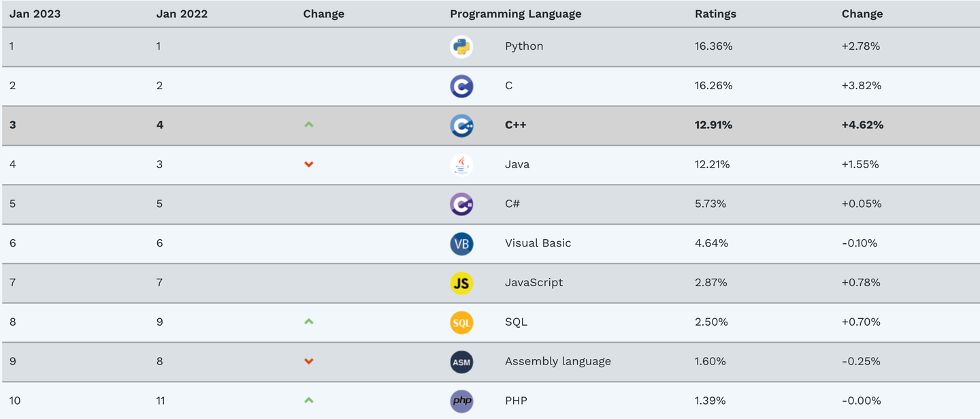Click the Visual Basic VB icon
This screenshot has width=980, height=419.
461,244
